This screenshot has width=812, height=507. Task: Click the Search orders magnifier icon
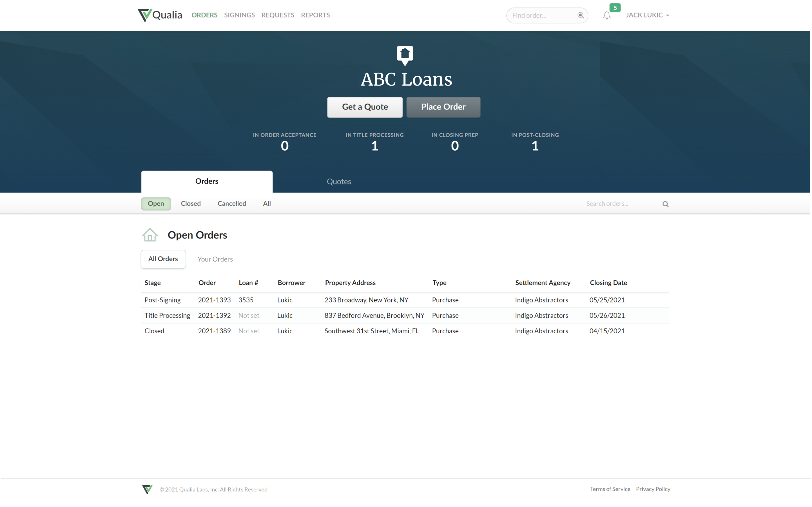pyautogui.click(x=665, y=204)
